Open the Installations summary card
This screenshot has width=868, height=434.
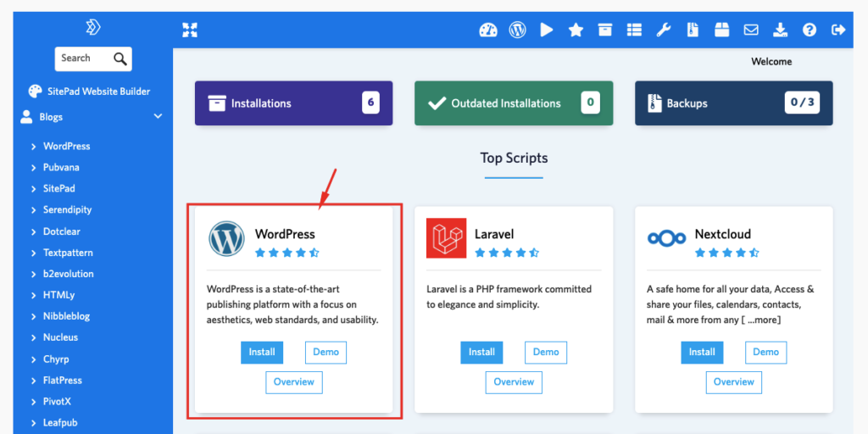294,103
